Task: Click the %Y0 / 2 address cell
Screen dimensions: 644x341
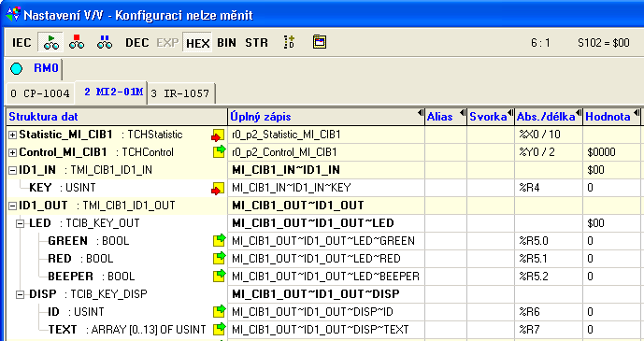Action: click(549, 152)
